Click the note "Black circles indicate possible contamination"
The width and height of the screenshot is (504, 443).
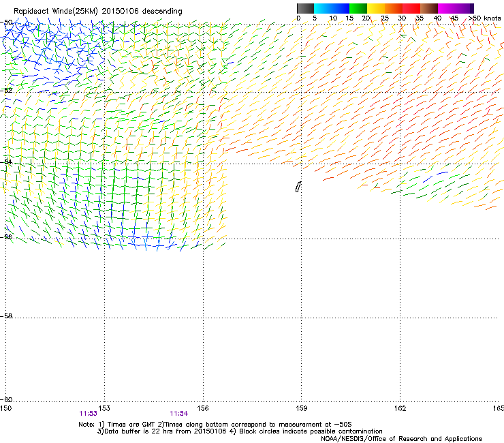tap(311, 431)
